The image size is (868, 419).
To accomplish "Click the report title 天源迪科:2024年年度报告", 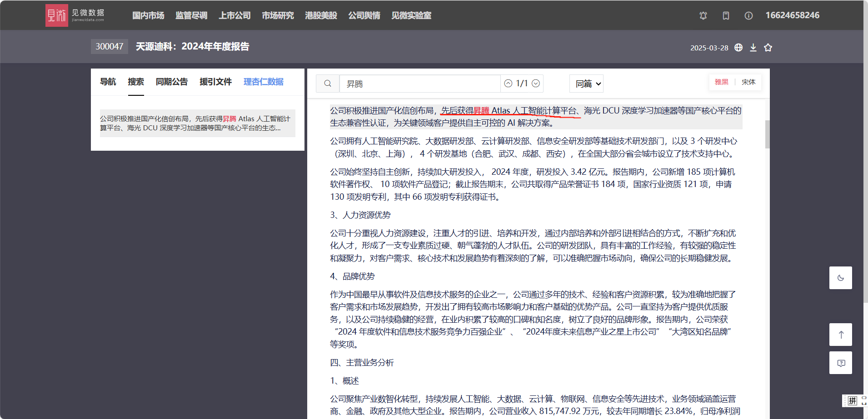I will [x=192, y=46].
